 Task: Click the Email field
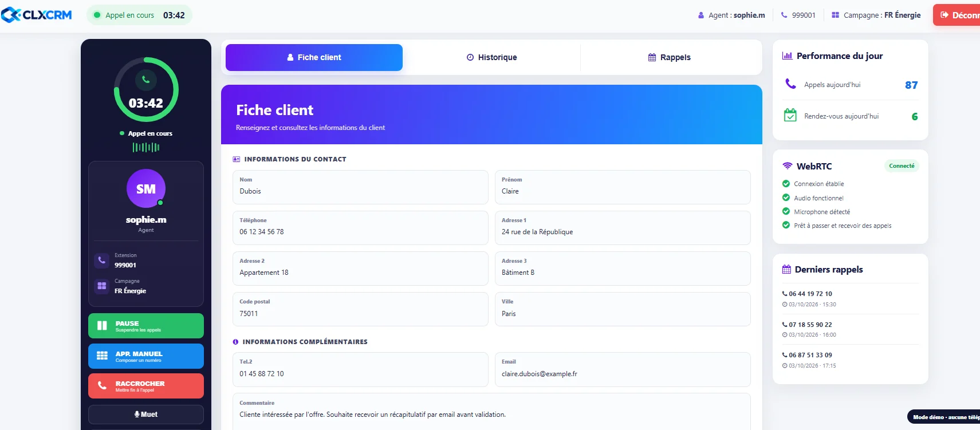[623, 369]
